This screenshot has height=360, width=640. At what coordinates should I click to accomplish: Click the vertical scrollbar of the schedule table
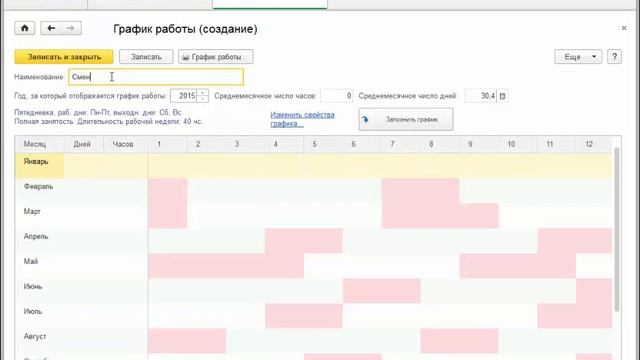point(617,229)
